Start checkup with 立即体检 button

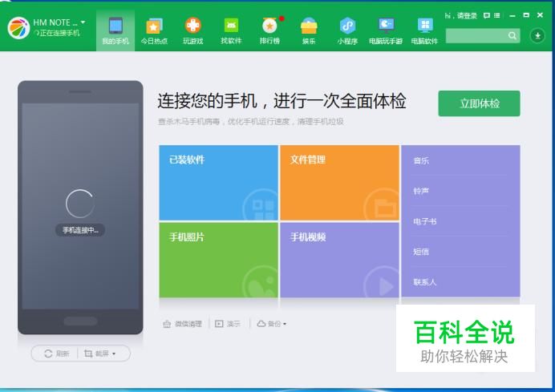[480, 103]
